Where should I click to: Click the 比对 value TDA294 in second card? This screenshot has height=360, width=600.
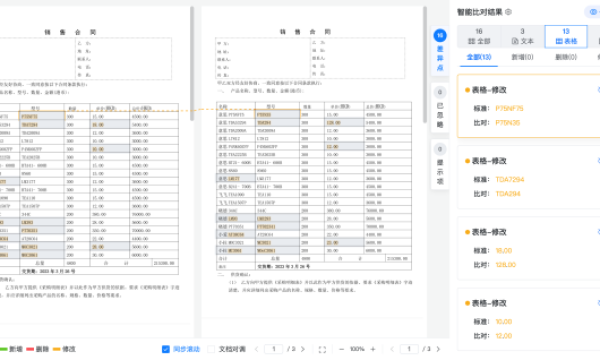coord(508,194)
